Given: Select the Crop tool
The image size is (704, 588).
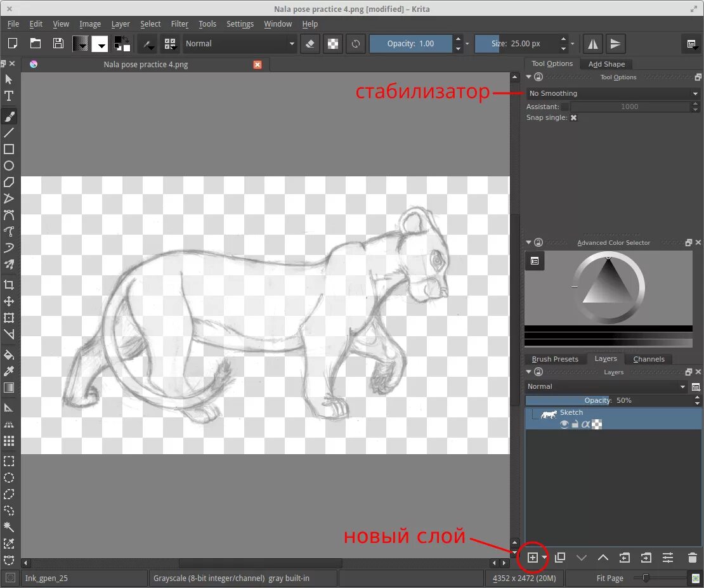Looking at the screenshot, I should (8, 285).
